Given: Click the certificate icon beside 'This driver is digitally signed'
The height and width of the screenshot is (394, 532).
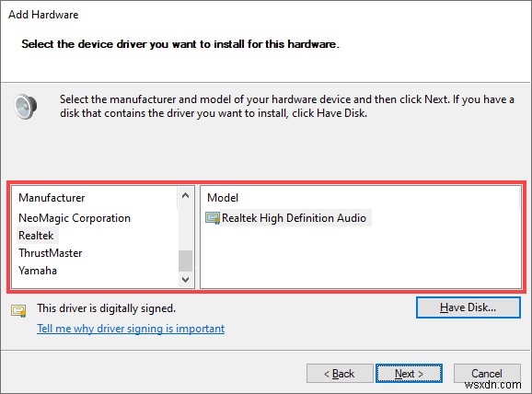Looking at the screenshot, I should (x=18, y=310).
